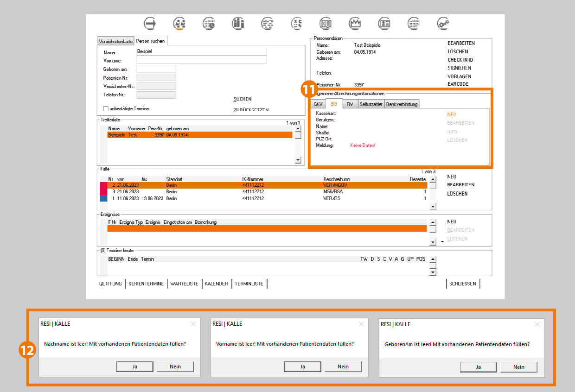Open the ID card toolbar icon
575x392 pixels.
[384, 23]
